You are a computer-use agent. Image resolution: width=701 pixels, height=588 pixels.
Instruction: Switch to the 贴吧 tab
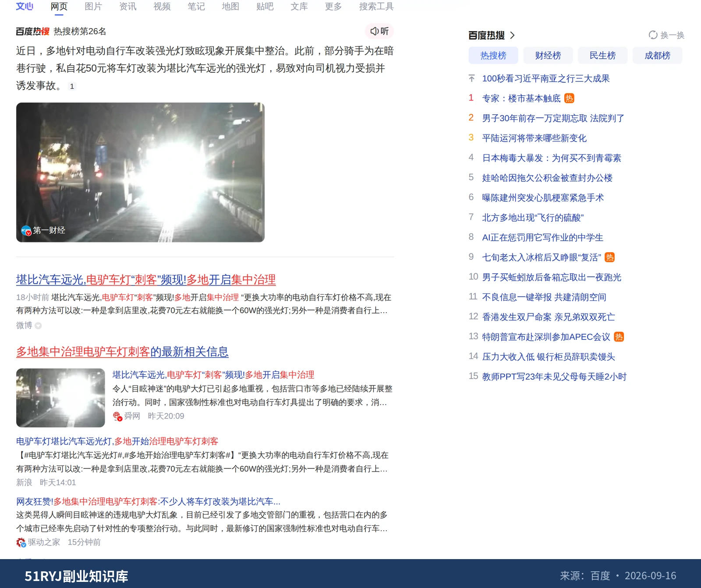[265, 7]
